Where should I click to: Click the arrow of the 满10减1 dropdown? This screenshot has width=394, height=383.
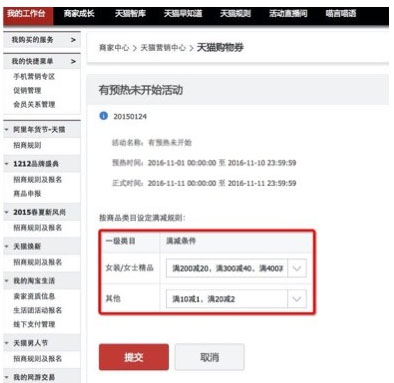click(297, 299)
